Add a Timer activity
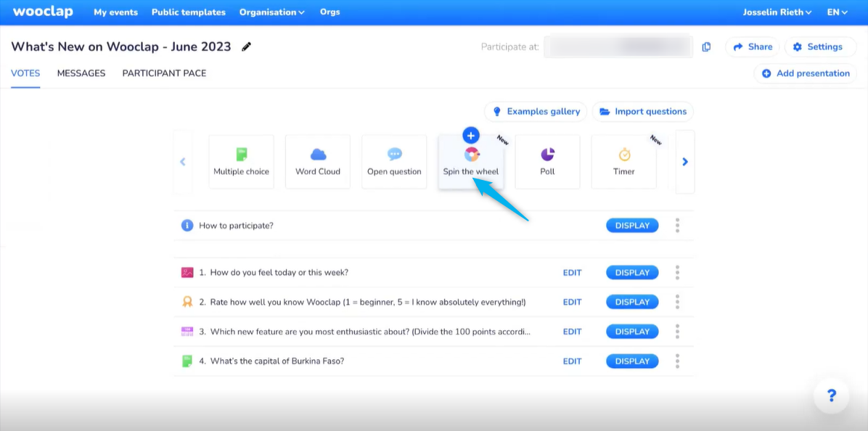The image size is (868, 431). pos(624,162)
